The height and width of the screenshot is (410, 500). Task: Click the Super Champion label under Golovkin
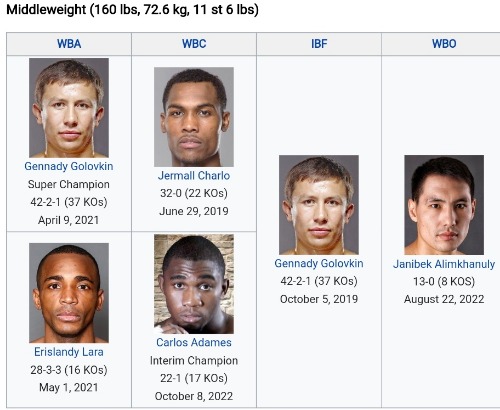click(69, 184)
